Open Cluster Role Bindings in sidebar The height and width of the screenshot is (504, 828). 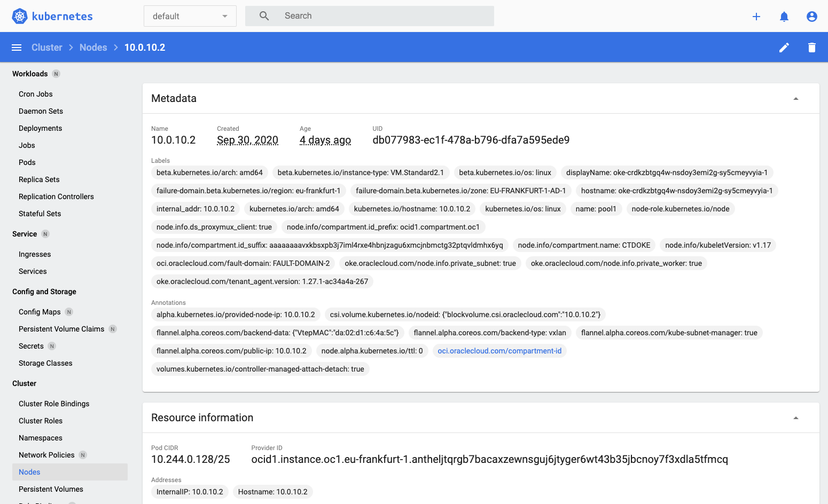tap(54, 404)
